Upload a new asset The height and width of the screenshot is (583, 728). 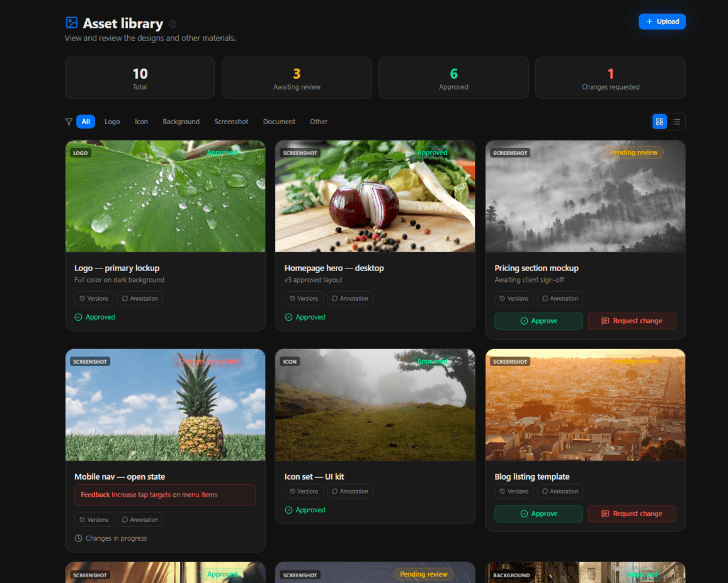662,21
